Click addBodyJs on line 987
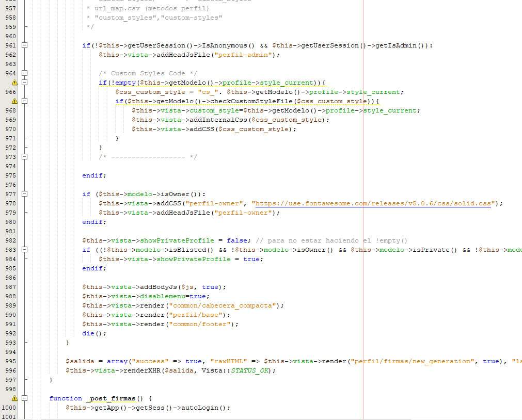Viewport: 522px width, 420px height. tap(159, 287)
